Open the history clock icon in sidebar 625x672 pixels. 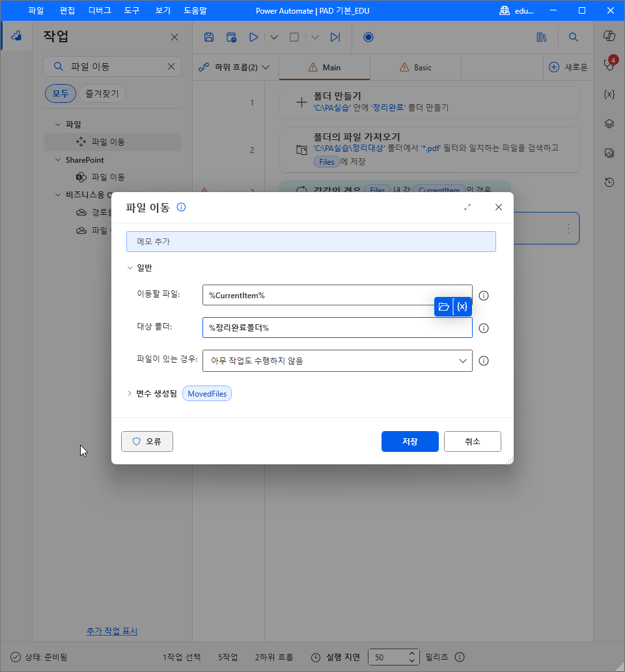[x=609, y=182]
